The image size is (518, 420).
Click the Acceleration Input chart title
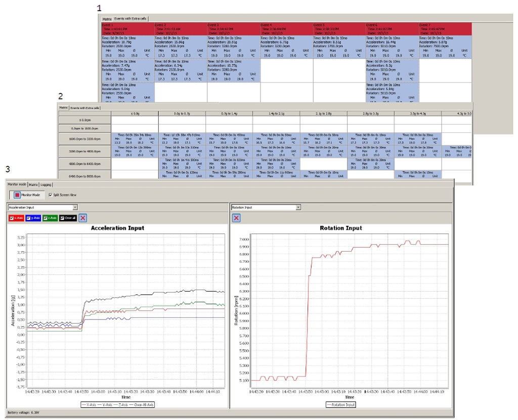click(x=117, y=228)
